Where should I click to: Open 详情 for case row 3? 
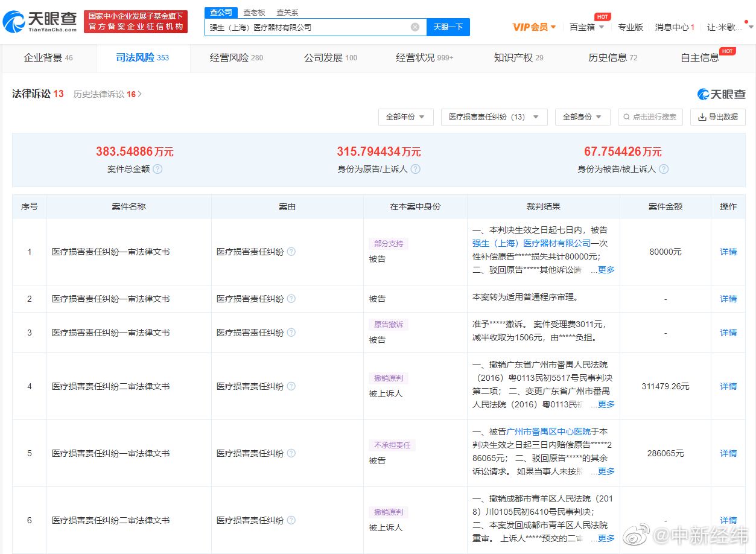tap(728, 333)
